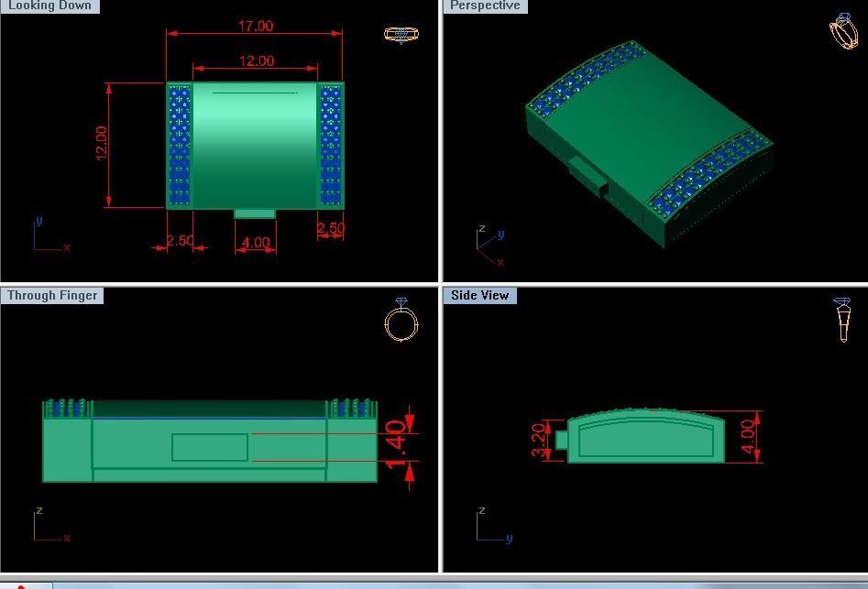Select the left 2.50 dimension text
The image size is (868, 589).
pos(181,241)
